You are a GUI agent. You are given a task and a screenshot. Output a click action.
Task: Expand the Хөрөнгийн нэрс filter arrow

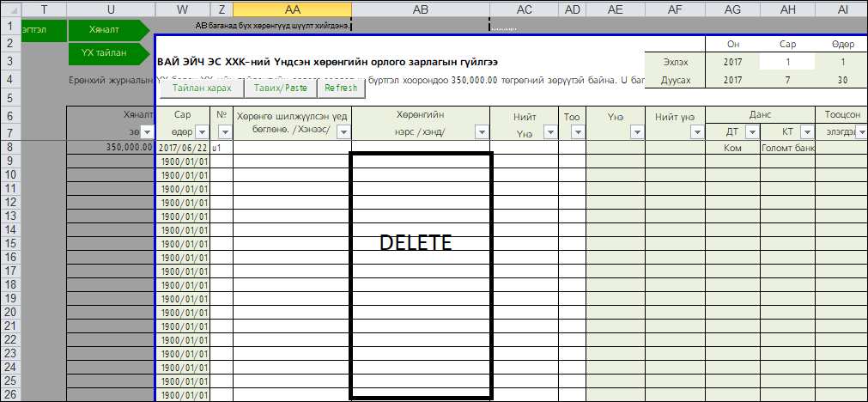click(x=482, y=132)
